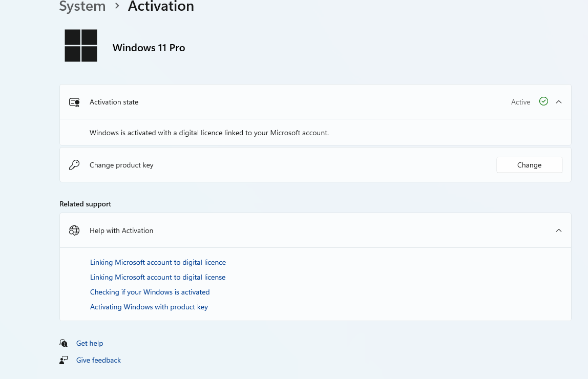This screenshot has width=588, height=379.
Task: Go back to System in breadcrumb
Action: pyautogui.click(x=82, y=6)
